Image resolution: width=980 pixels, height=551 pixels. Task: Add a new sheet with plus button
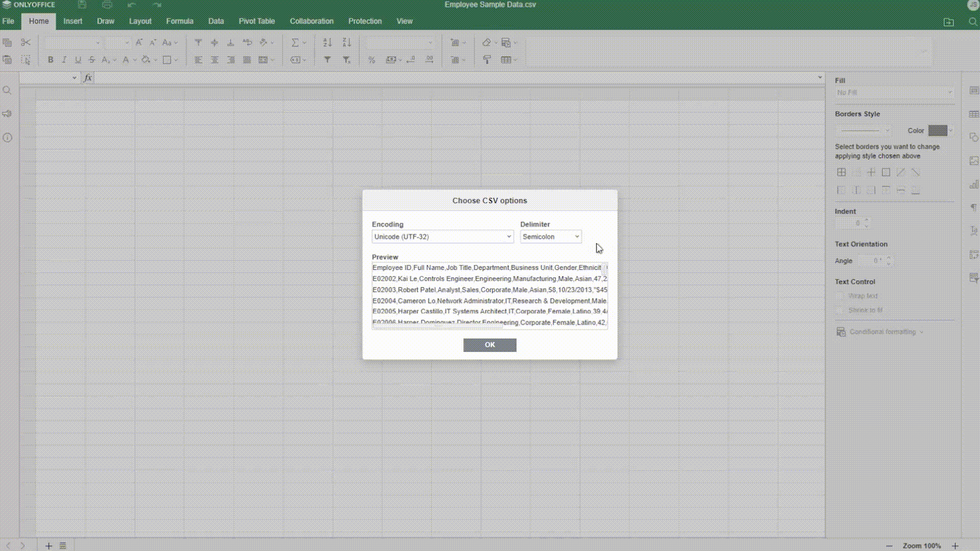(x=48, y=546)
